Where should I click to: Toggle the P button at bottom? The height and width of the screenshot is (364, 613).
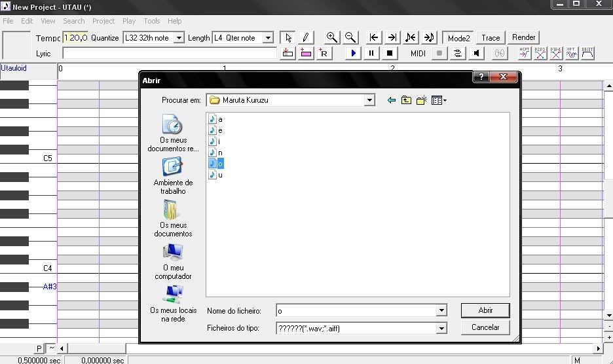pyautogui.click(x=39, y=348)
